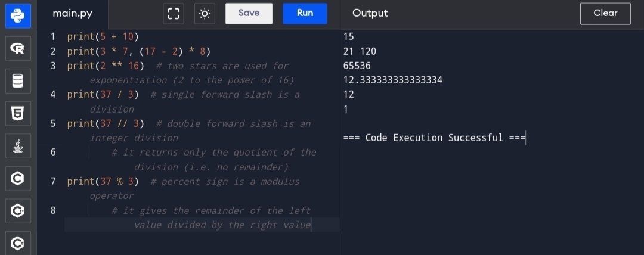
Task: Clear the output panel
Action: tap(605, 14)
